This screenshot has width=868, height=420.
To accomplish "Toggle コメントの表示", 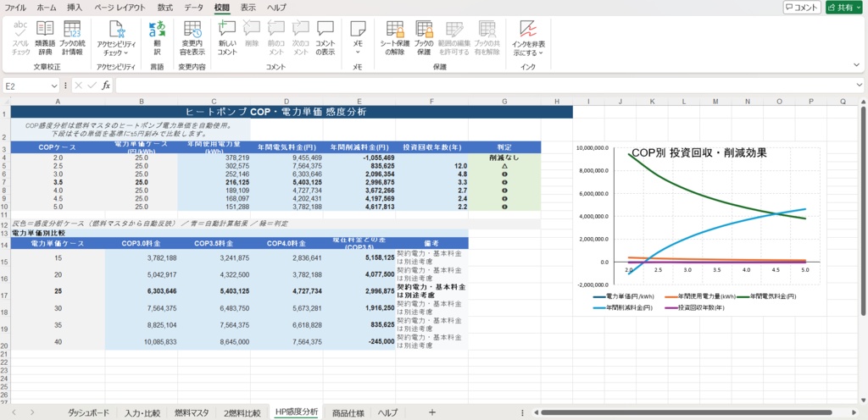I will point(325,38).
